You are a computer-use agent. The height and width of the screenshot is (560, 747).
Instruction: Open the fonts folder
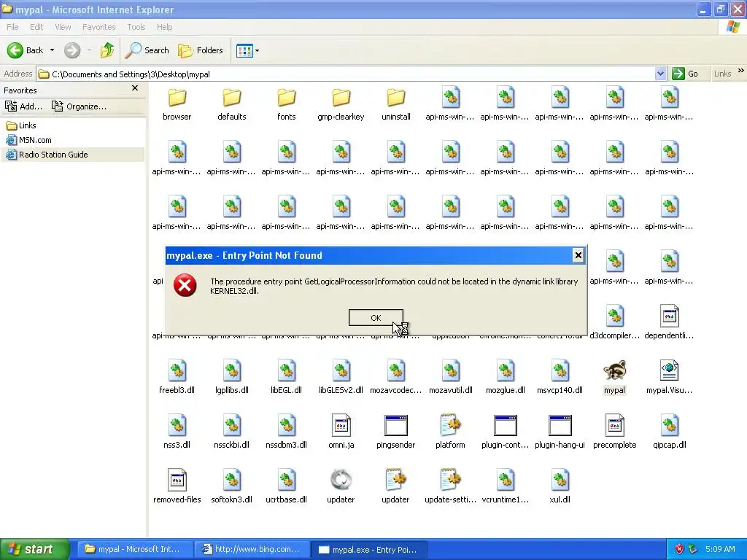(286, 104)
